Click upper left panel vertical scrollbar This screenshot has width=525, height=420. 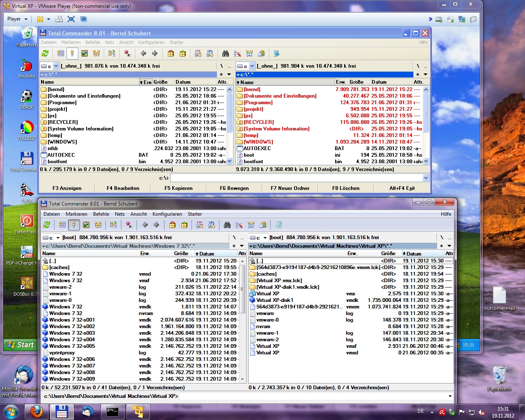(x=229, y=125)
